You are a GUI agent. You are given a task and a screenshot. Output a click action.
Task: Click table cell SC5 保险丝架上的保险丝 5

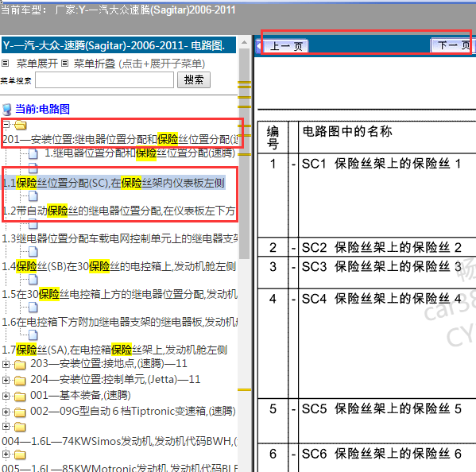(x=387, y=420)
